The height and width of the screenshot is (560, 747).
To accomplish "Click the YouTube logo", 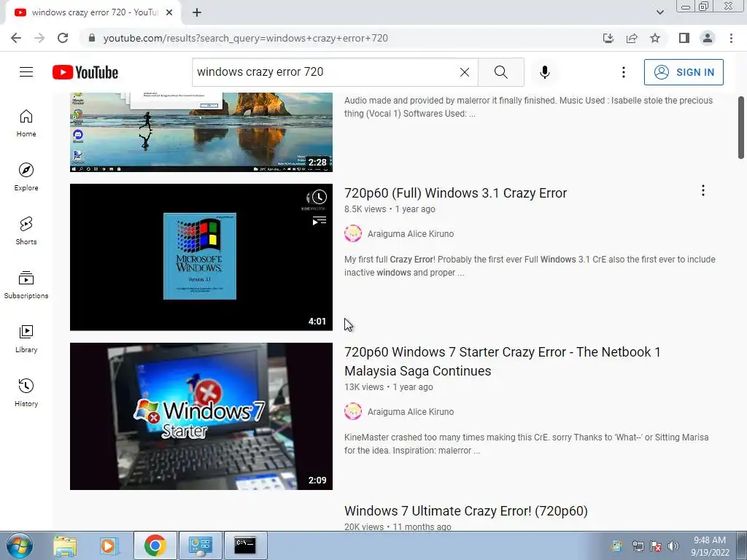I will 85,72.
